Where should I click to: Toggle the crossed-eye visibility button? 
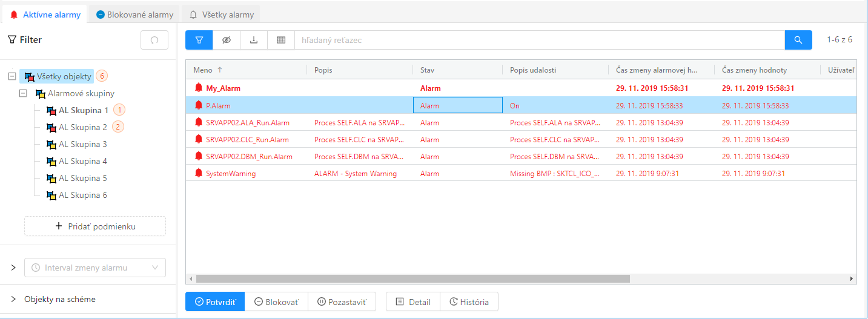pyautogui.click(x=227, y=40)
